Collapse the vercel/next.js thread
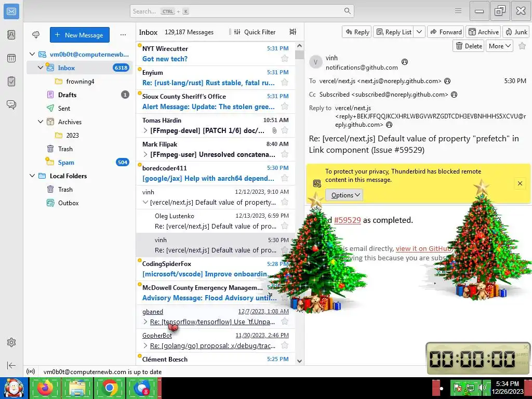Image resolution: width=532 pixels, height=399 pixels. 145,202
